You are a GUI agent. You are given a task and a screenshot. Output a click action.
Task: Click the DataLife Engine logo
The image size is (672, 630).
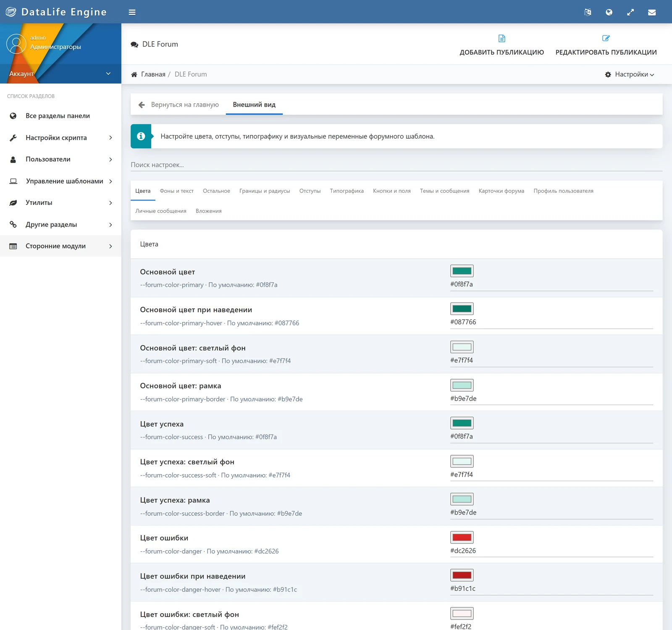[56, 12]
